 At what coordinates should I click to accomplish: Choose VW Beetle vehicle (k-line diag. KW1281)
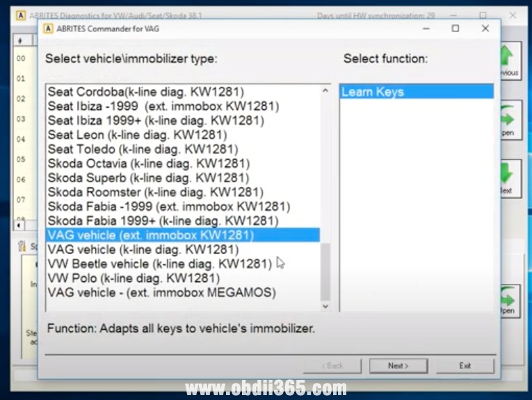183,264
